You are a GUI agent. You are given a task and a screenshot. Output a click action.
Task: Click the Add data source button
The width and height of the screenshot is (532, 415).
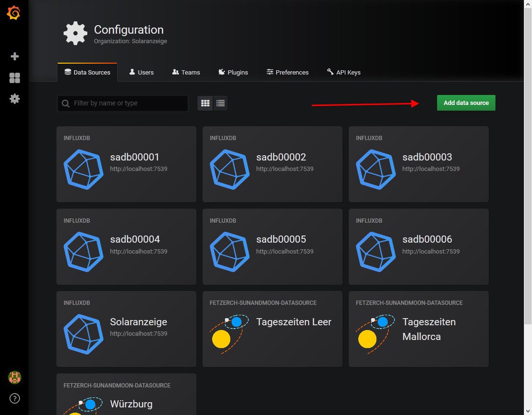tap(466, 103)
